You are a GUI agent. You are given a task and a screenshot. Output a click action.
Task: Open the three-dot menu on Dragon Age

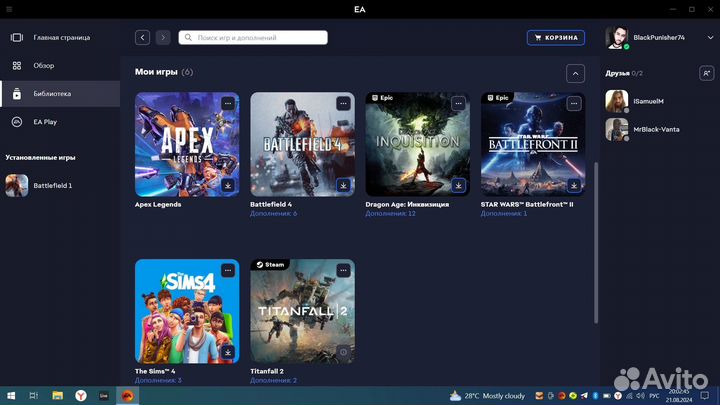(x=458, y=103)
